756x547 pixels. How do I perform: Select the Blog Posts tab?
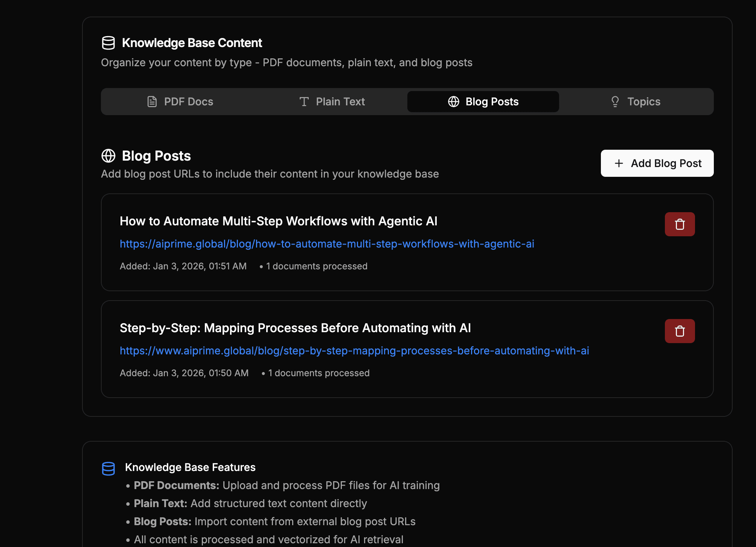pos(483,101)
